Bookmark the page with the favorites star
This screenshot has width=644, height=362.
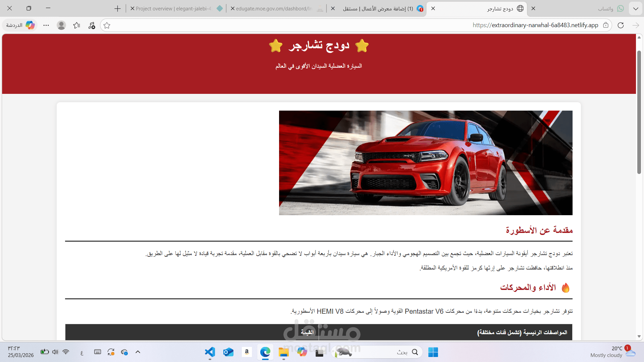point(107,25)
